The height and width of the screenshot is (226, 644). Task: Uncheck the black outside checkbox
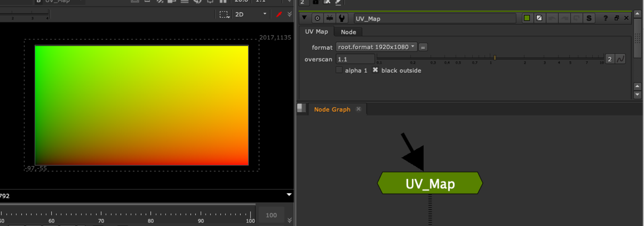coord(375,70)
